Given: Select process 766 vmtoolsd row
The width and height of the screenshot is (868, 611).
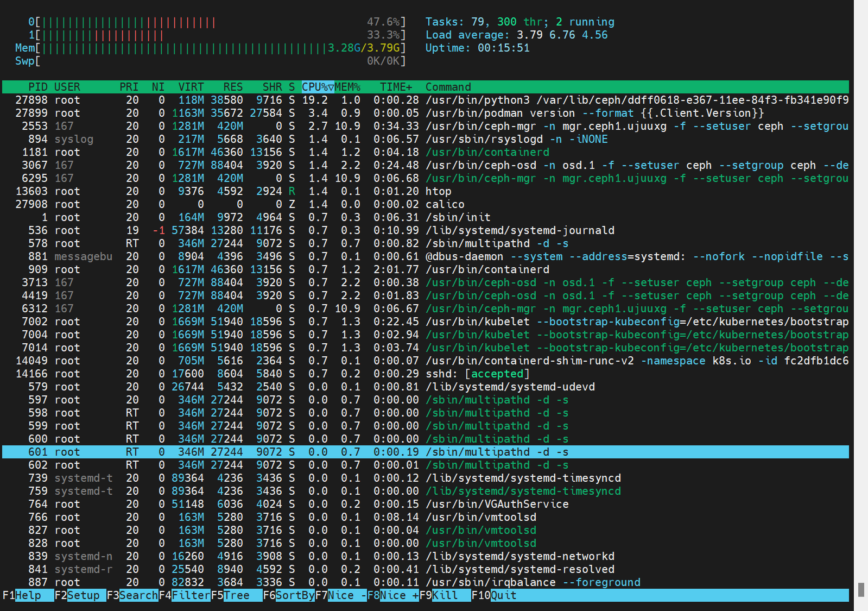Looking at the screenshot, I should (426, 517).
